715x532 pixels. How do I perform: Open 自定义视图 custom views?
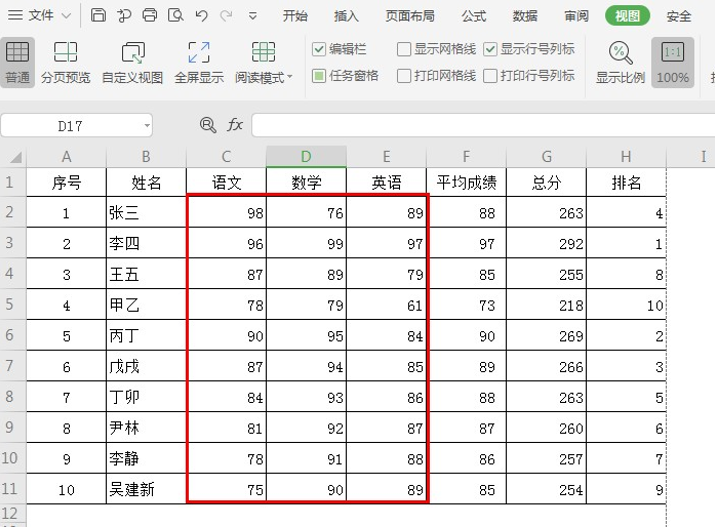(x=132, y=62)
